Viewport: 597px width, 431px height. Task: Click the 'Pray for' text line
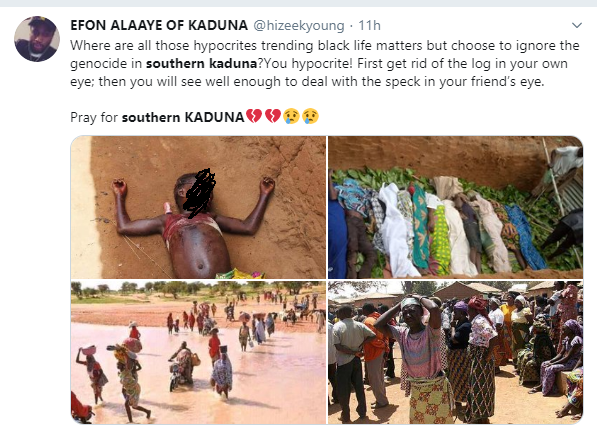click(195, 117)
